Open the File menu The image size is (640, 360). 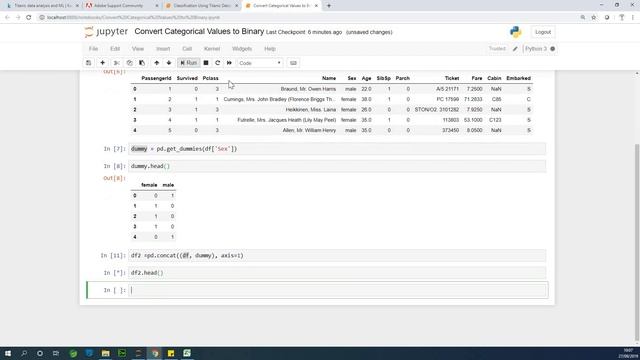[93, 49]
